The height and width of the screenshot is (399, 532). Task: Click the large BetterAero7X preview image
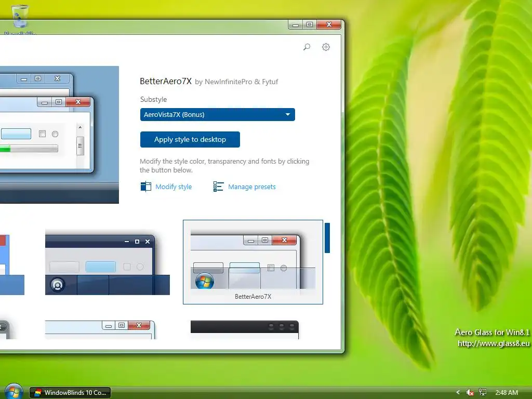coord(59,135)
